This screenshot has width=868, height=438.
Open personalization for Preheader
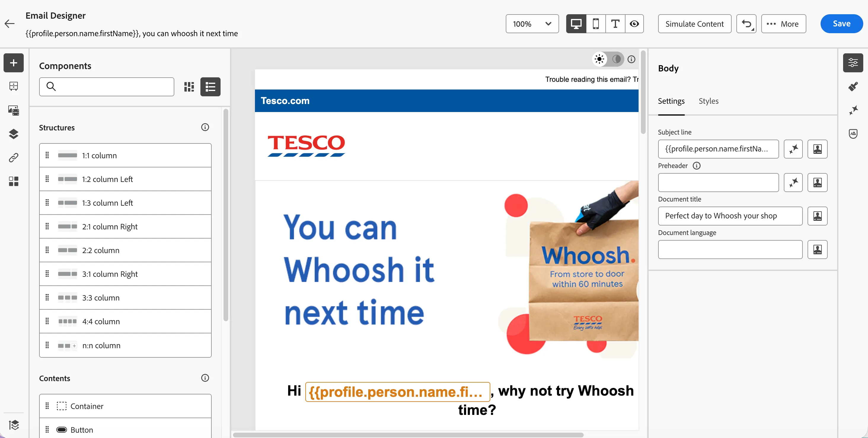[817, 182]
